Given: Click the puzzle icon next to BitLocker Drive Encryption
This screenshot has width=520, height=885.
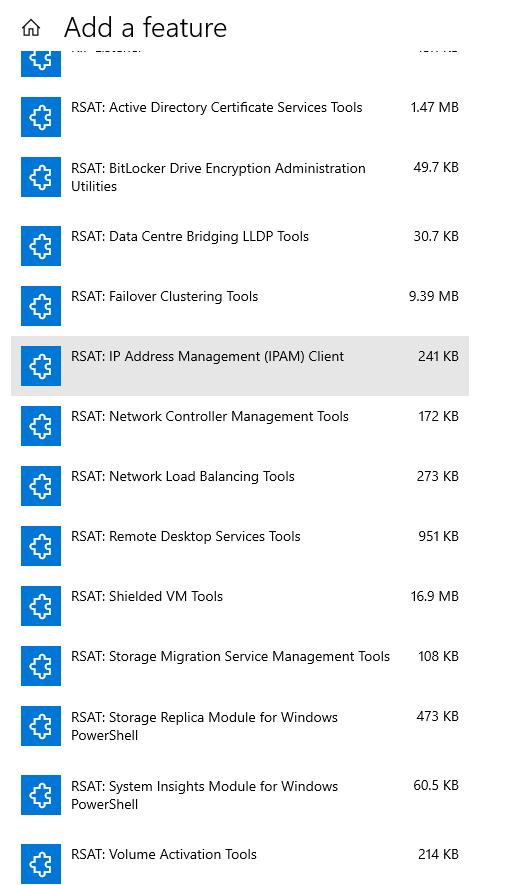Looking at the screenshot, I should [x=41, y=177].
